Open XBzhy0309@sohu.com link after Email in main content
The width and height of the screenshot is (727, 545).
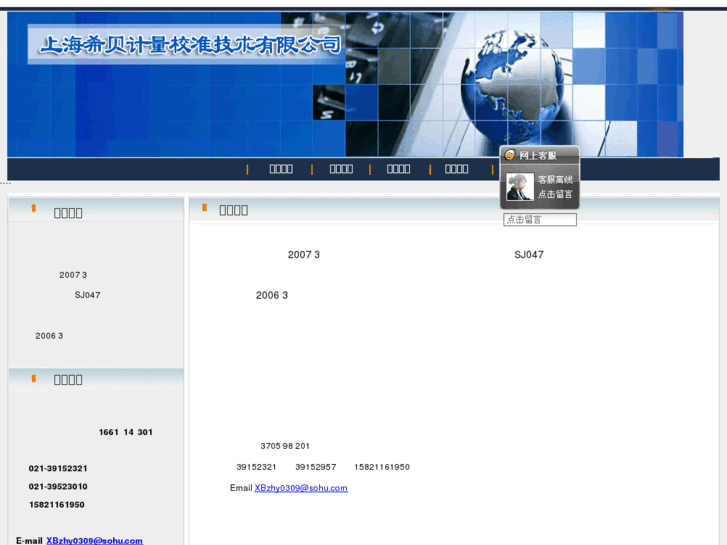tap(301, 488)
